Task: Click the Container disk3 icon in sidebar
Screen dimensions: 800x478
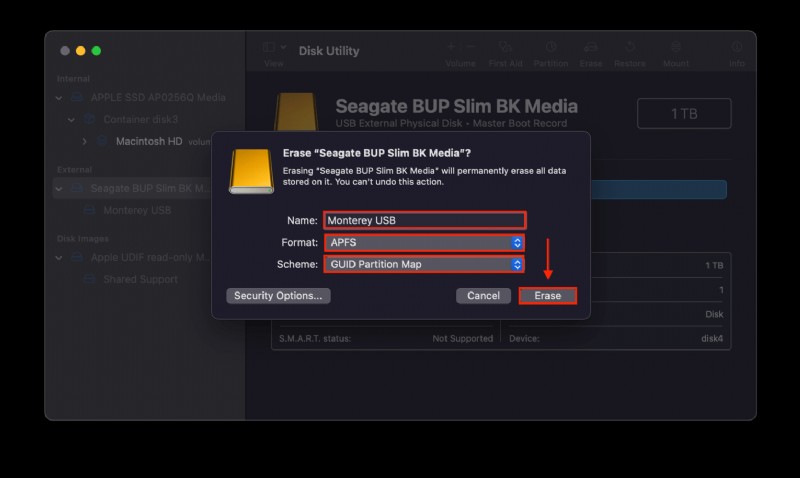Action: (89, 119)
